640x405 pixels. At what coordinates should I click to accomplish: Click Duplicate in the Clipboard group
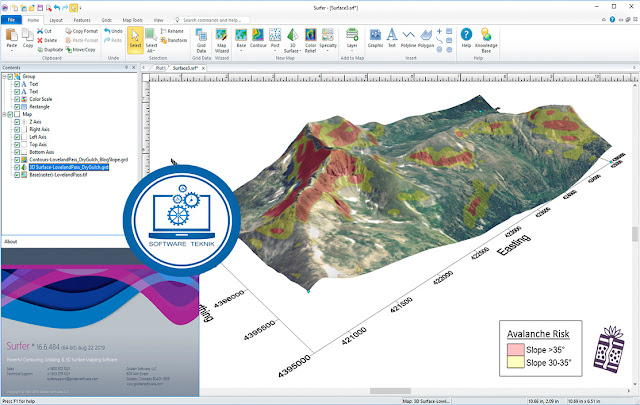click(50, 50)
